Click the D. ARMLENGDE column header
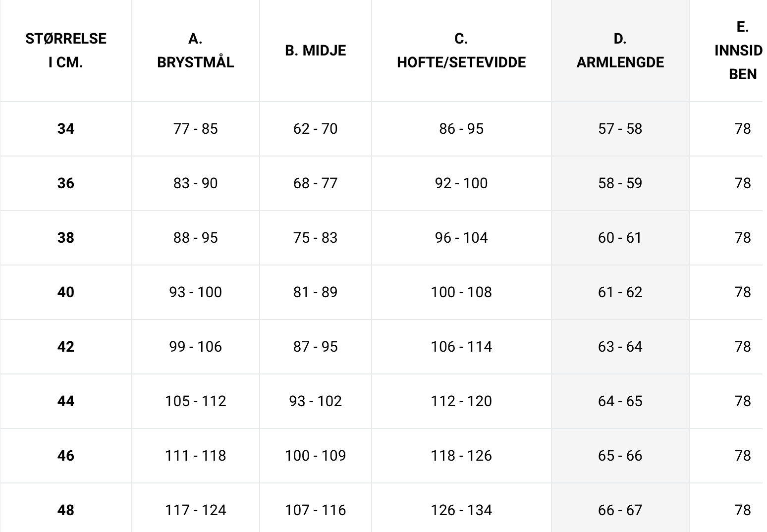Screen dimensions: 767x532 [x=620, y=51]
